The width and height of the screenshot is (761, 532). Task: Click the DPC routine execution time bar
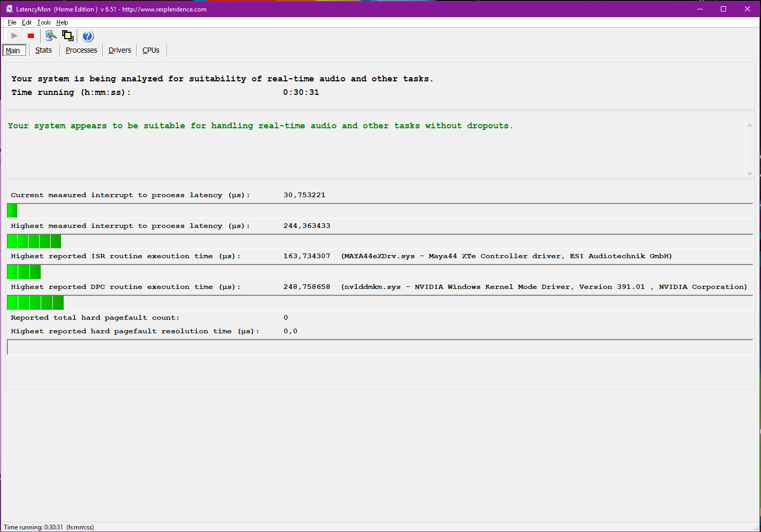click(35, 303)
